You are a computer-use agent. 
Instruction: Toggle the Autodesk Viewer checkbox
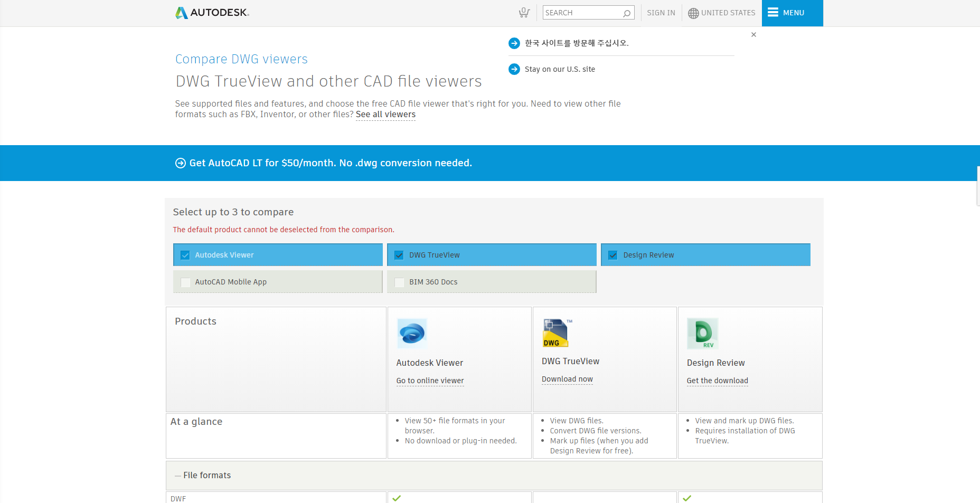(185, 255)
